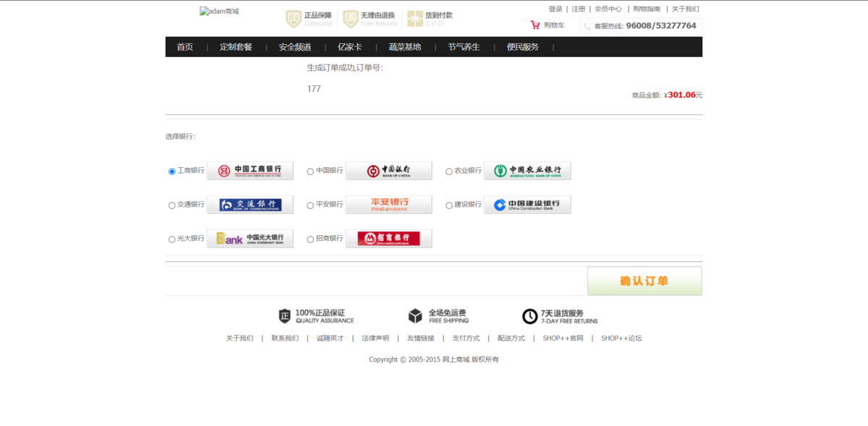The width and height of the screenshot is (868, 426).
Task: Select the 中国银行 radio button
Action: [x=310, y=171]
